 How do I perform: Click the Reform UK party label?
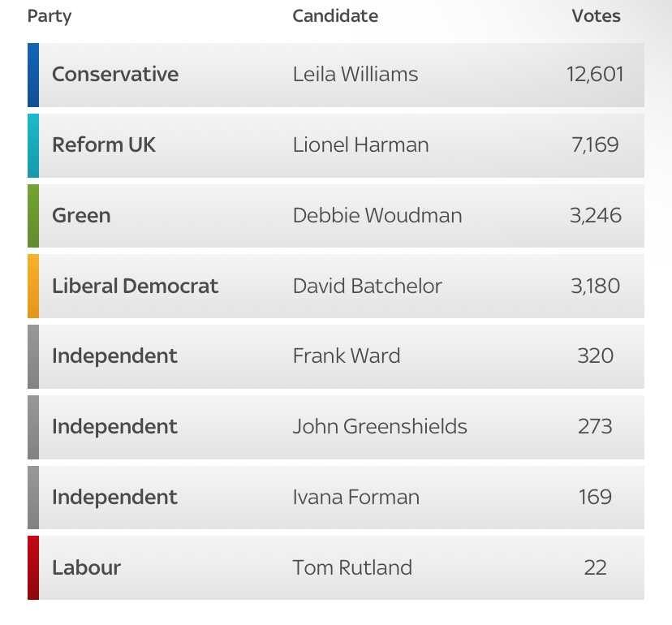[104, 145]
